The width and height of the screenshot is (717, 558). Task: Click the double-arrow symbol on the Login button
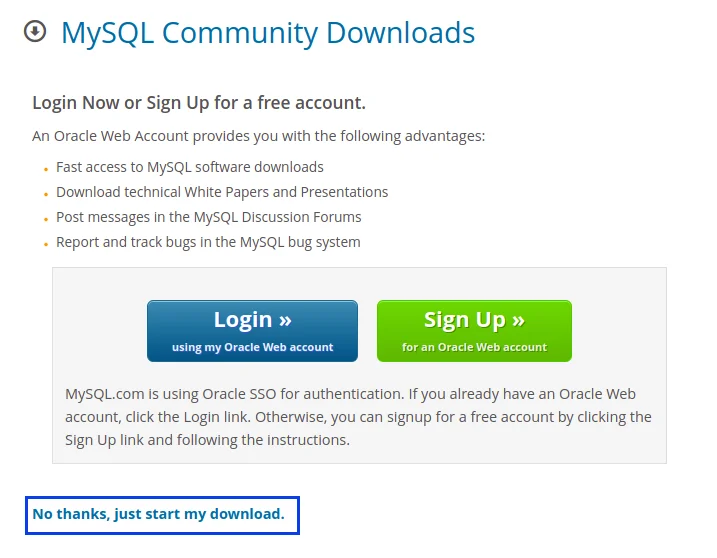(x=285, y=321)
